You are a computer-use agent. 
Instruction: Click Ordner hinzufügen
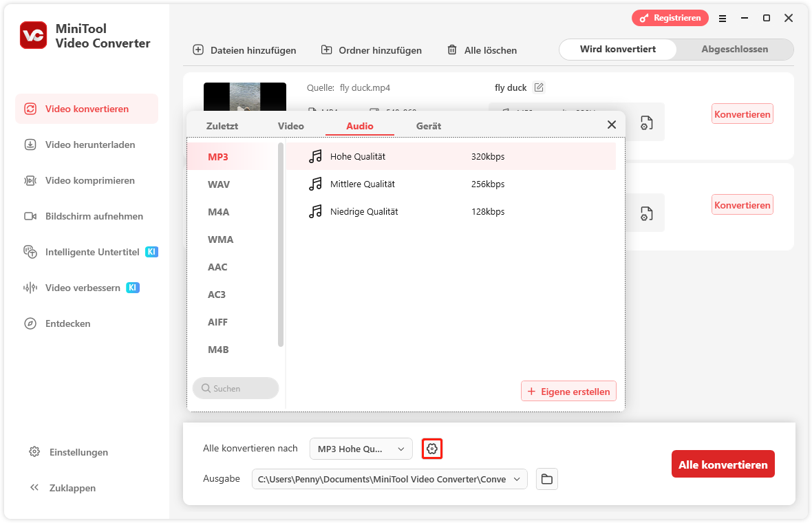pyautogui.click(x=372, y=50)
